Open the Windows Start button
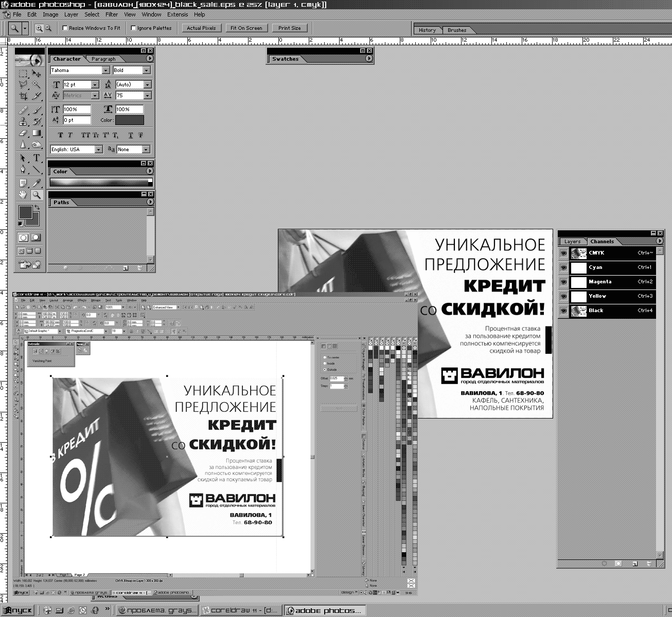This screenshot has height=617, width=672. 19,610
